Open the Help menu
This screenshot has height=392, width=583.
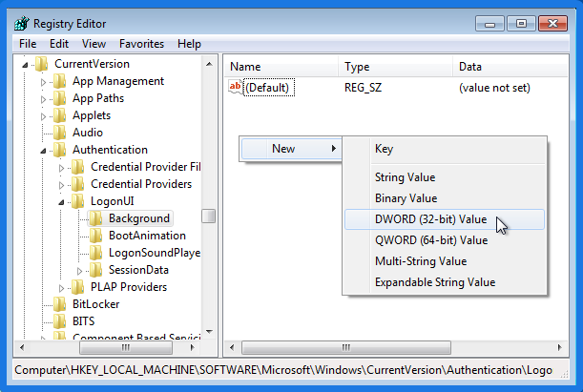coord(189,44)
